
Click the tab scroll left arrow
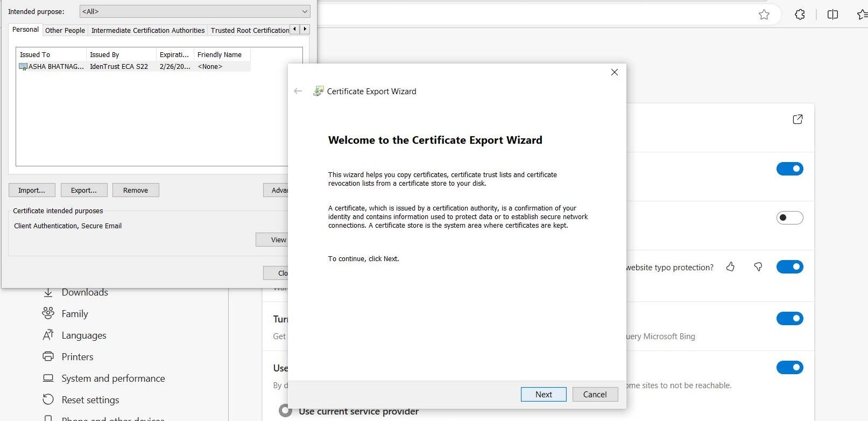click(294, 29)
